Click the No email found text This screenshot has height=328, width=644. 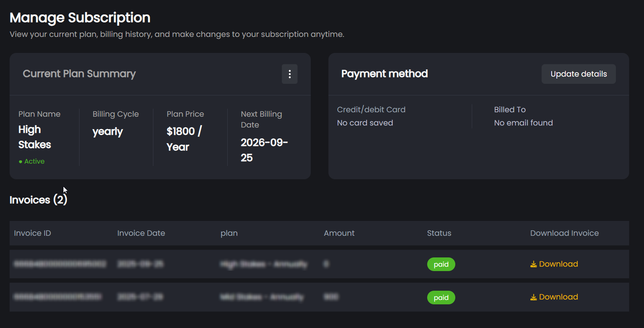click(x=524, y=123)
